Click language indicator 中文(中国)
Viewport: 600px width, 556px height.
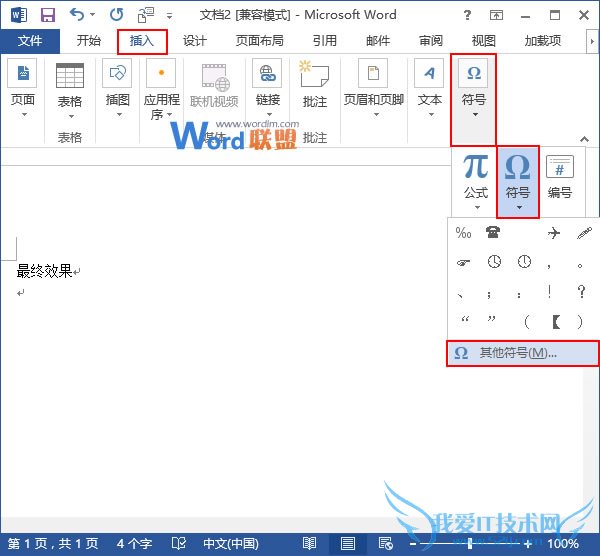pos(231,543)
